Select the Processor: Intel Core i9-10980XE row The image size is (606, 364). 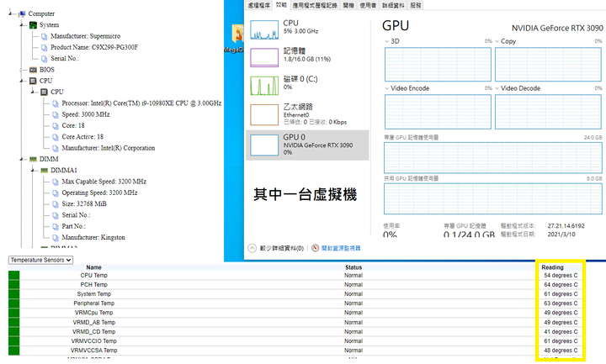(x=141, y=103)
